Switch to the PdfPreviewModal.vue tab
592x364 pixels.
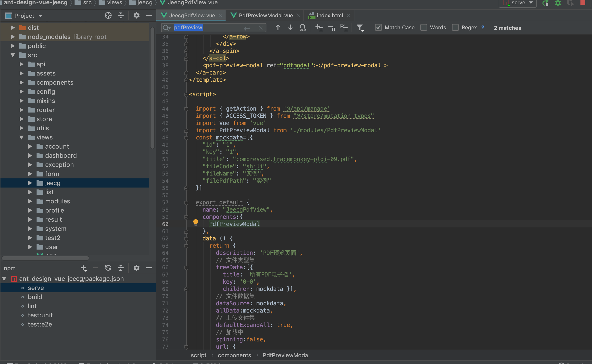[x=265, y=15]
